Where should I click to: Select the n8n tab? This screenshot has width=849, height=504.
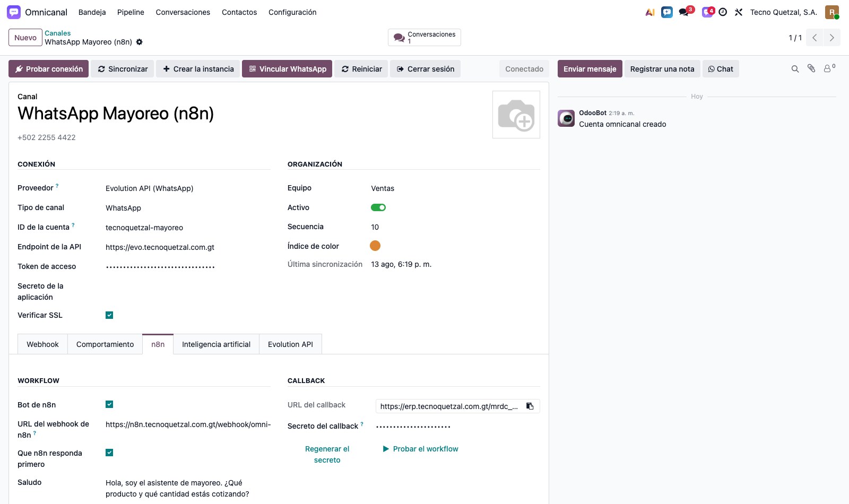[x=158, y=344]
